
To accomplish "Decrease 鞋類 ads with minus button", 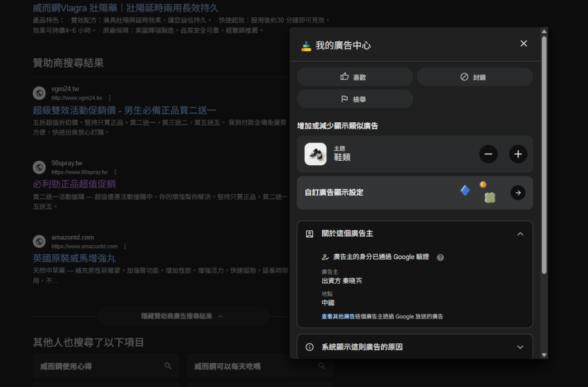I will coord(488,154).
